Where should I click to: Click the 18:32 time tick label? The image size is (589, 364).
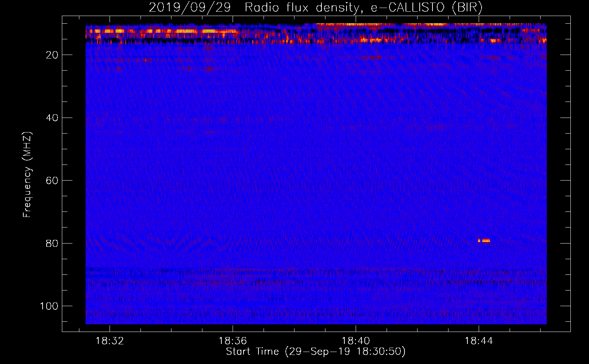[110, 341]
